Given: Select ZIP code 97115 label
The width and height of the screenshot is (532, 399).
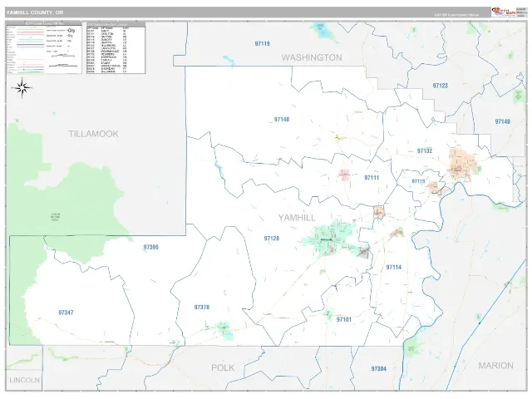Looking at the screenshot, I should coord(418,181).
